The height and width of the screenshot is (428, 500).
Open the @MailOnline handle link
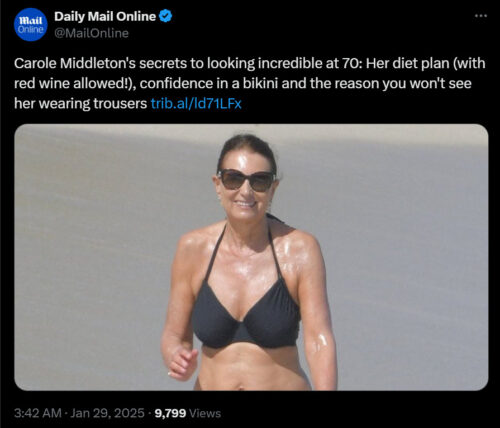91,33
